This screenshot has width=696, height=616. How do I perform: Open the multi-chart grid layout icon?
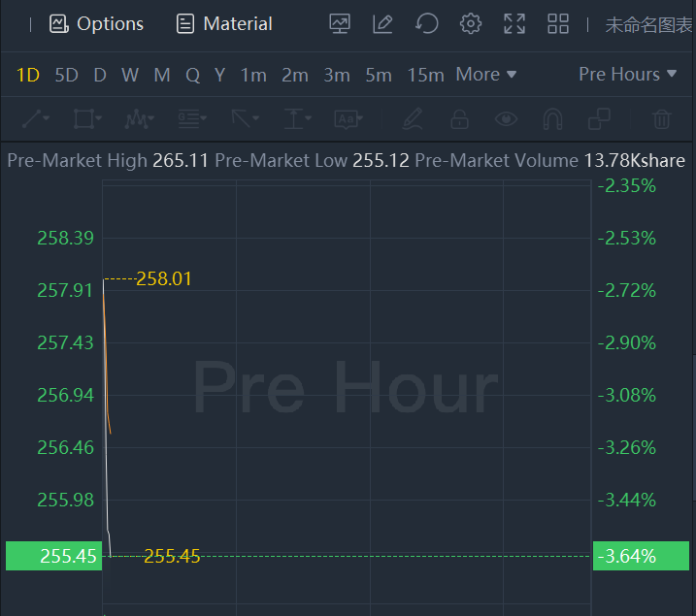558,24
